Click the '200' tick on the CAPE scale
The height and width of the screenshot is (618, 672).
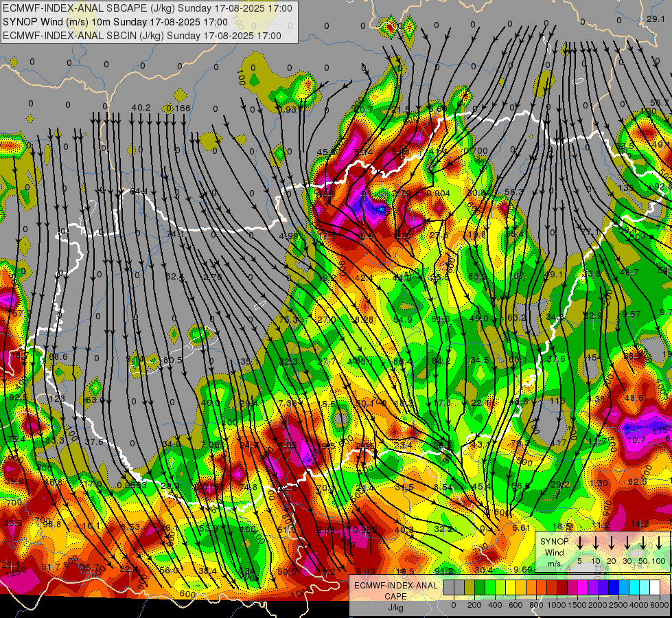tap(474, 605)
